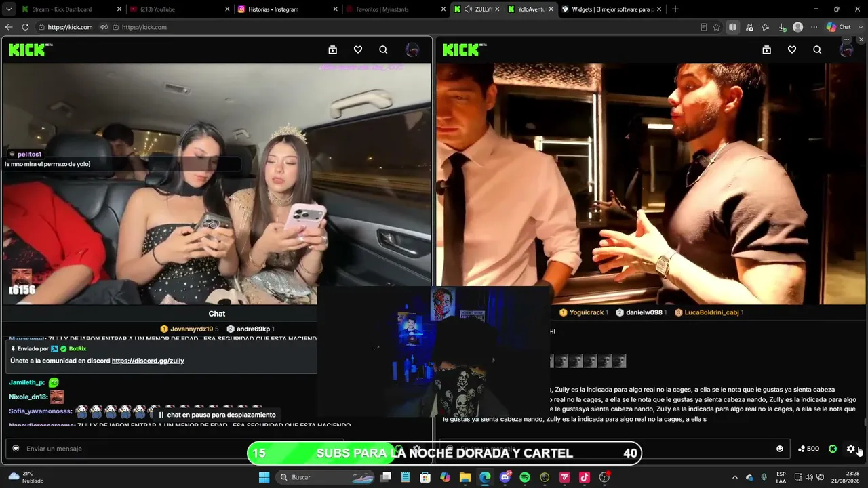
Task: Click the heart icon in right Kick pane
Action: [x=792, y=49]
